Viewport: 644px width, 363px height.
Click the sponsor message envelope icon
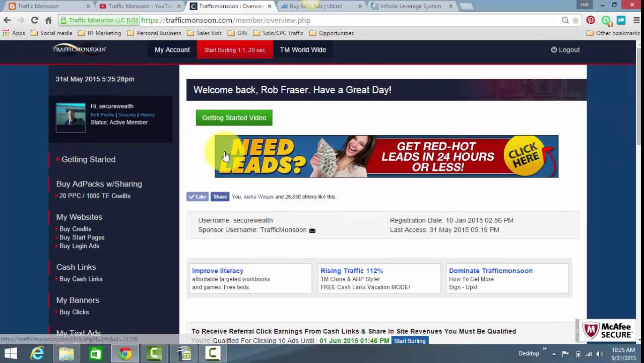click(312, 230)
